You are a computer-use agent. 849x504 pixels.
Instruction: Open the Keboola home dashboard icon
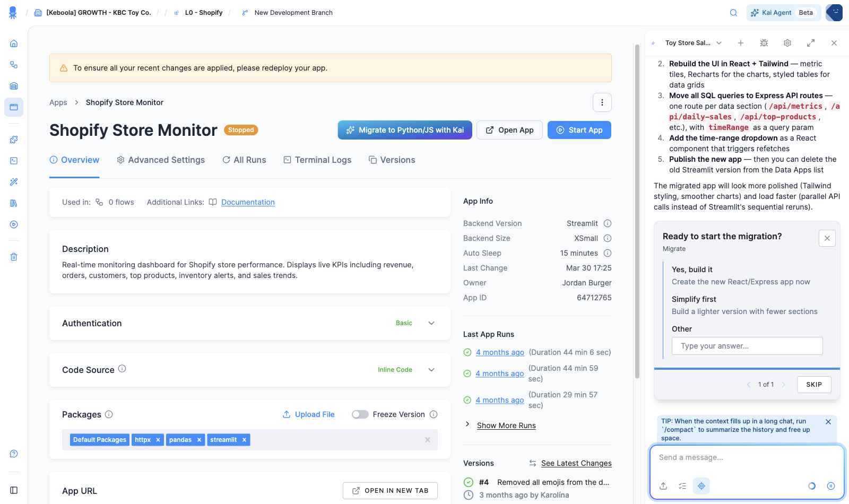(x=14, y=44)
